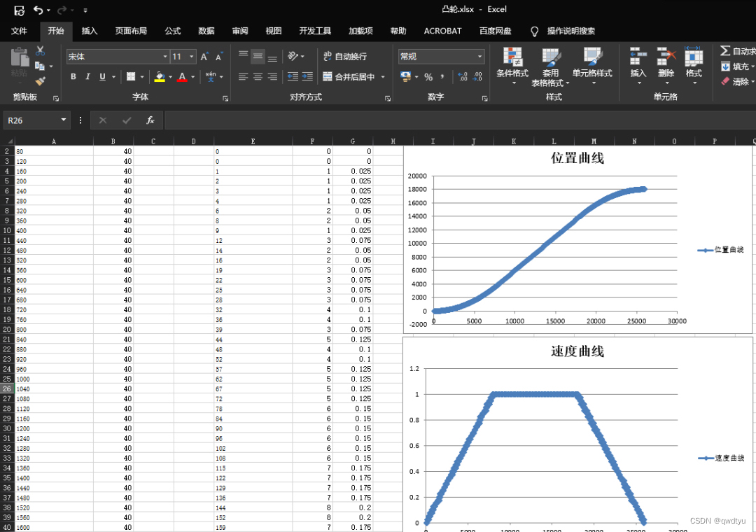The width and height of the screenshot is (756, 532).
Task: Click the accounting number format icon
Action: pyautogui.click(x=405, y=77)
